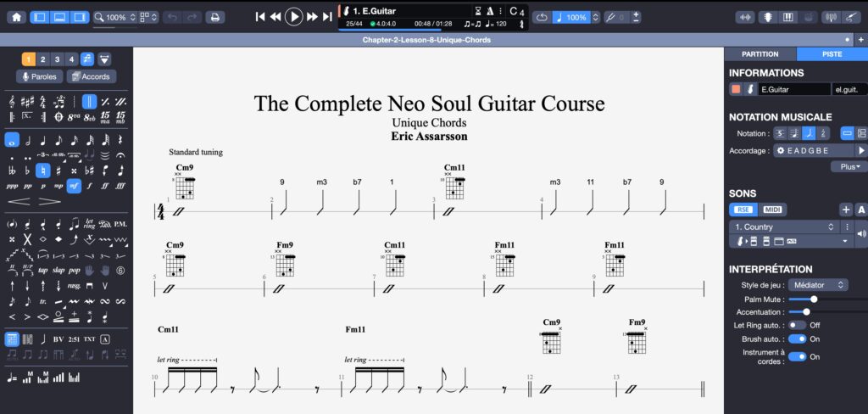
Task: Expand the Plus options menu
Action: pyautogui.click(x=849, y=167)
